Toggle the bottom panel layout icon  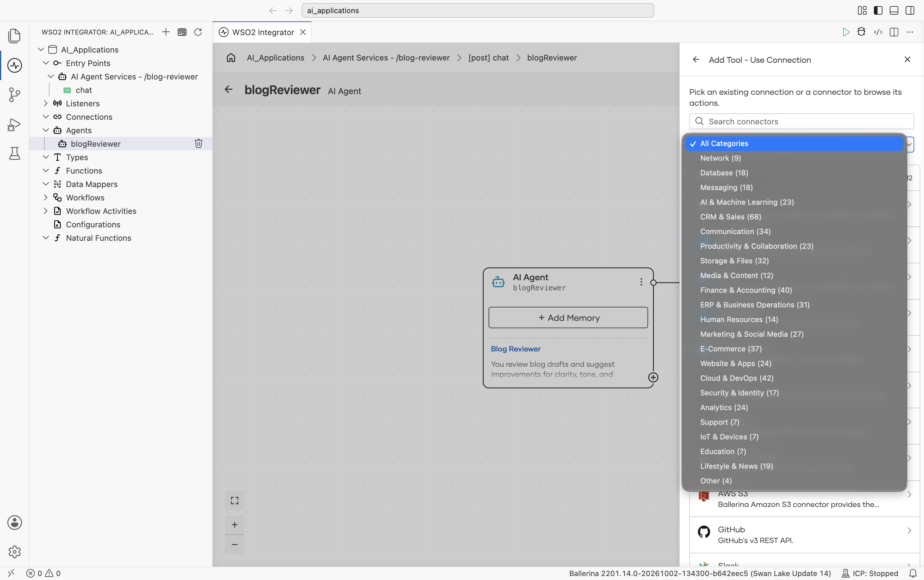(894, 10)
